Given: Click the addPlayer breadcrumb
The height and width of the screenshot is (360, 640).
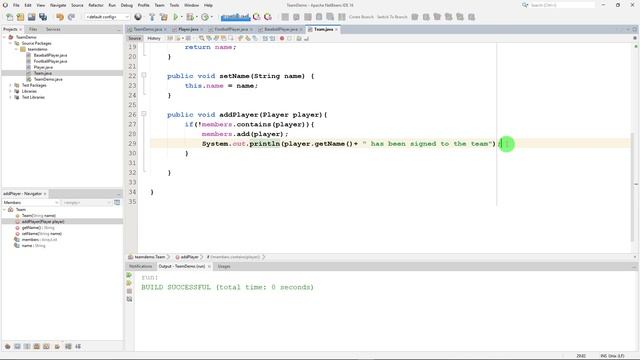Looking at the screenshot, I should pos(189,257).
